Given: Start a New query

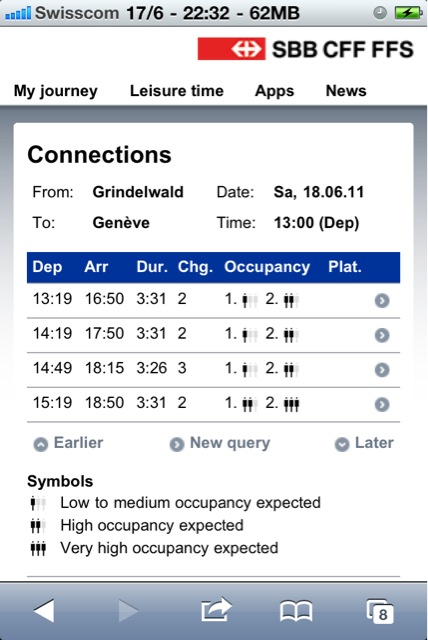Looking at the screenshot, I should click(220, 443).
